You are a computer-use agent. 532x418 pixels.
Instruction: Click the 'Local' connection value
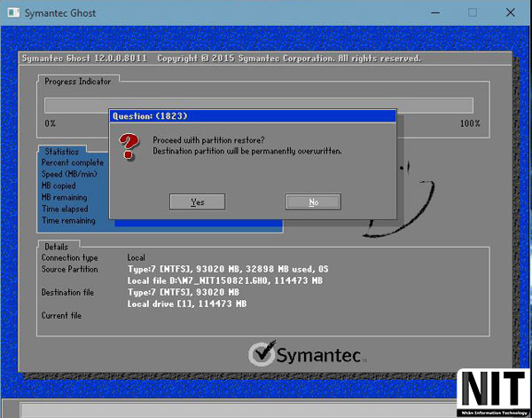tap(136, 257)
